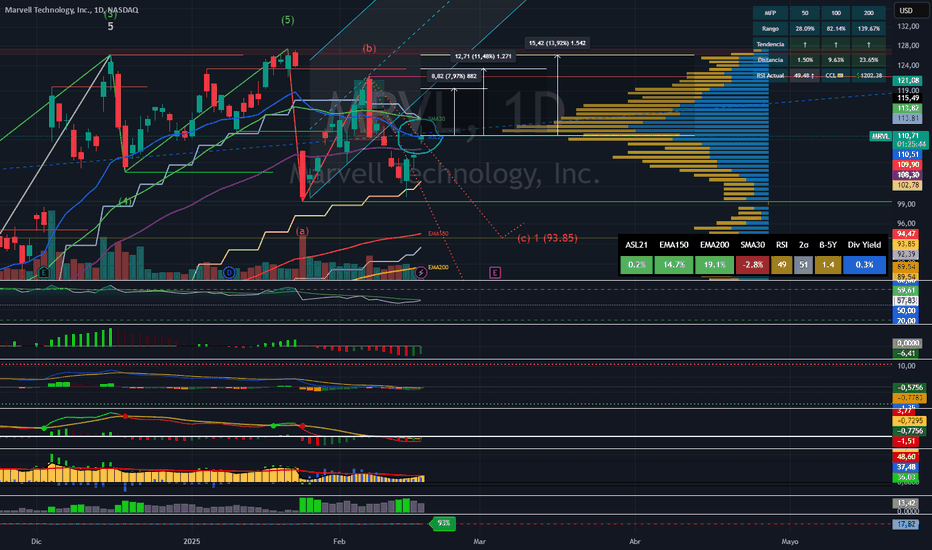Click the Dic label on time axis
Screen dimensions: 932x550
click(36, 541)
